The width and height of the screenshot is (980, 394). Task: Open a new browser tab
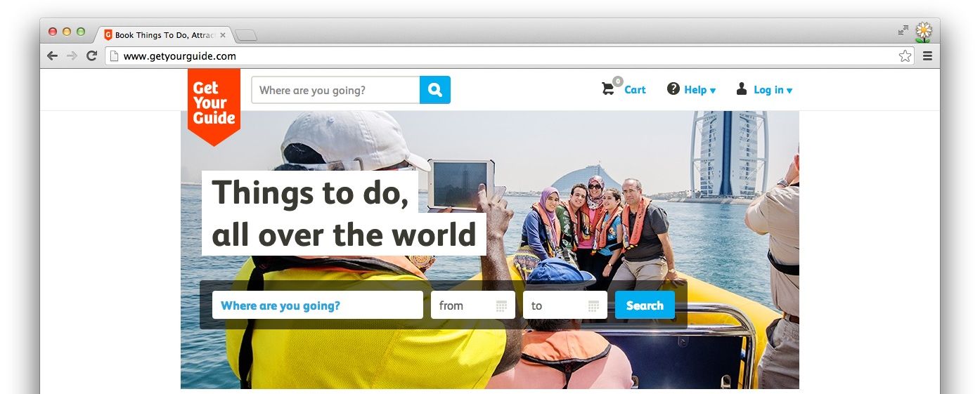[x=246, y=35]
